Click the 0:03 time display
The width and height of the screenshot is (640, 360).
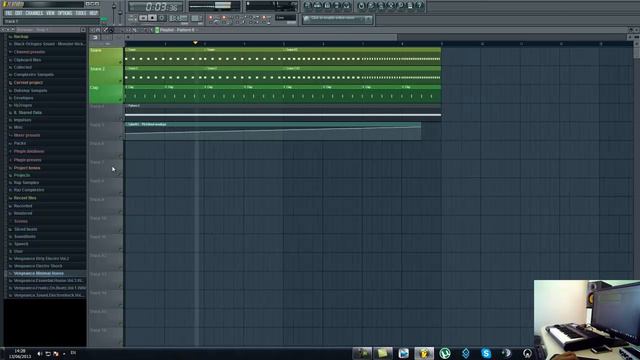click(x=156, y=7)
